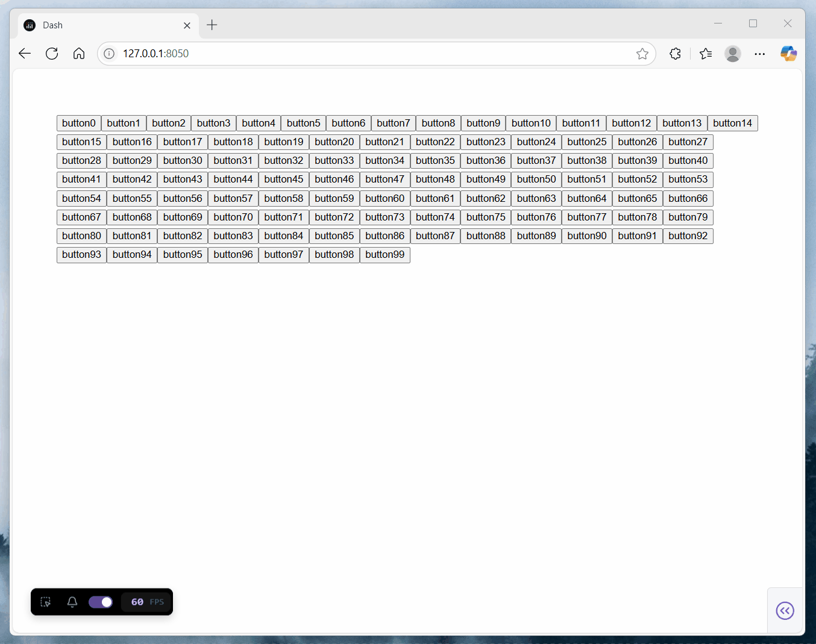The image size is (816, 644).
Task: View the site information icon in the address bar
Action: (109, 54)
